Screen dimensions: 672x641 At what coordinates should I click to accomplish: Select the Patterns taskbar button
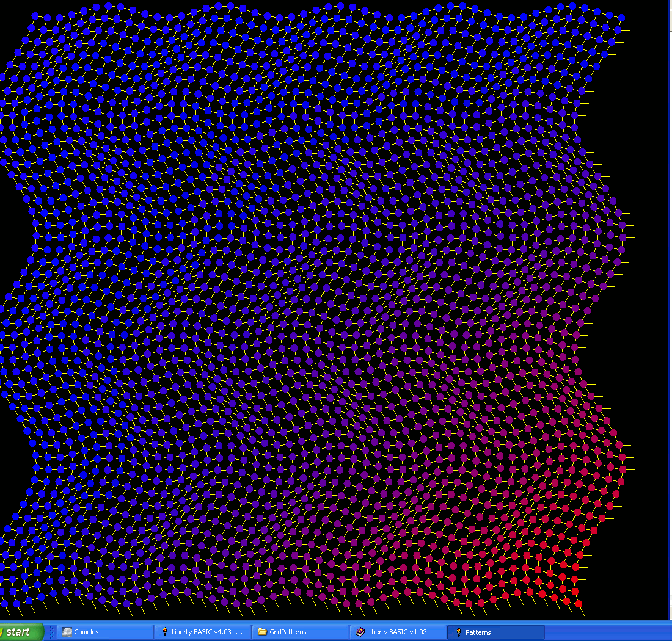495,632
